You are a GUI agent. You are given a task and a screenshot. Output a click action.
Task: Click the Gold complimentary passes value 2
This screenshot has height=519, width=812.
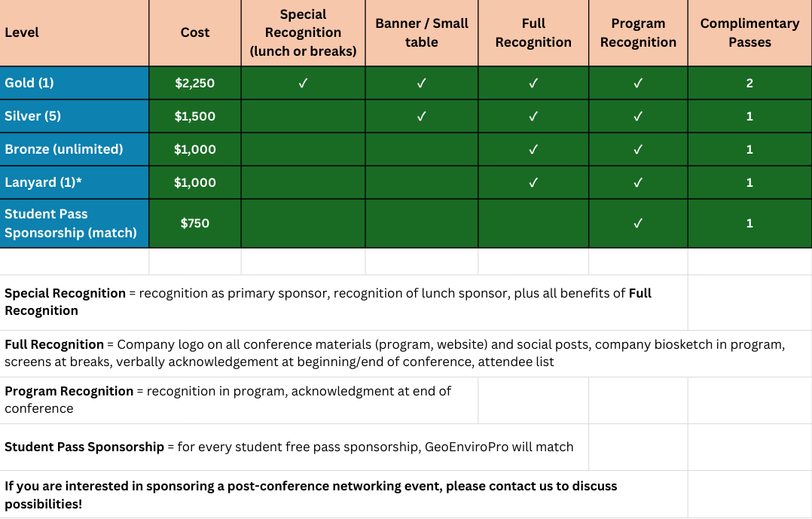click(x=749, y=83)
